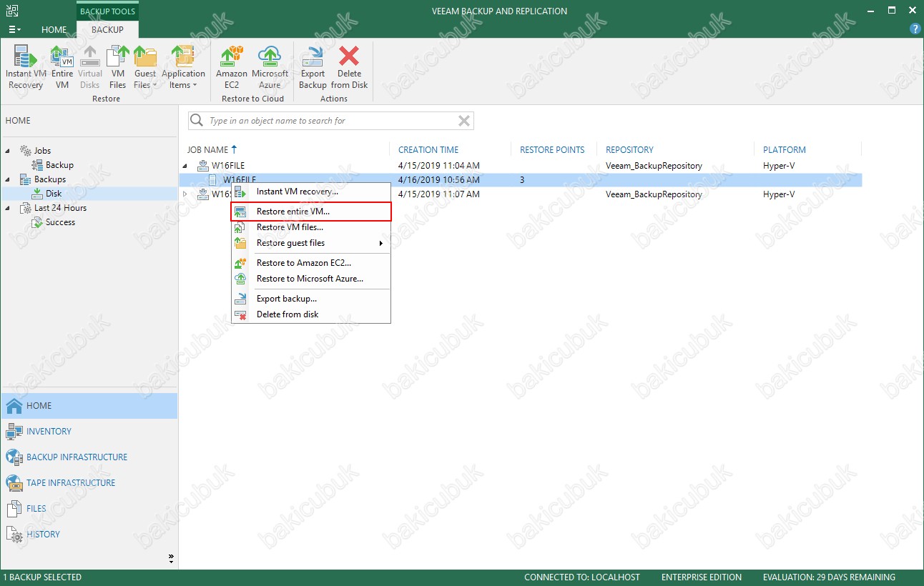Switch to the HOME ribbon tab
924x586 pixels.
pyautogui.click(x=54, y=30)
